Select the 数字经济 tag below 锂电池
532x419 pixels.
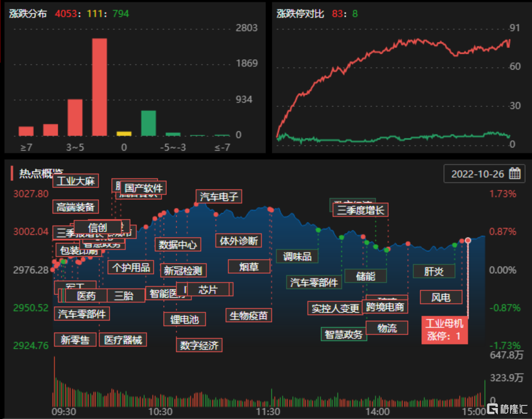click(x=199, y=345)
